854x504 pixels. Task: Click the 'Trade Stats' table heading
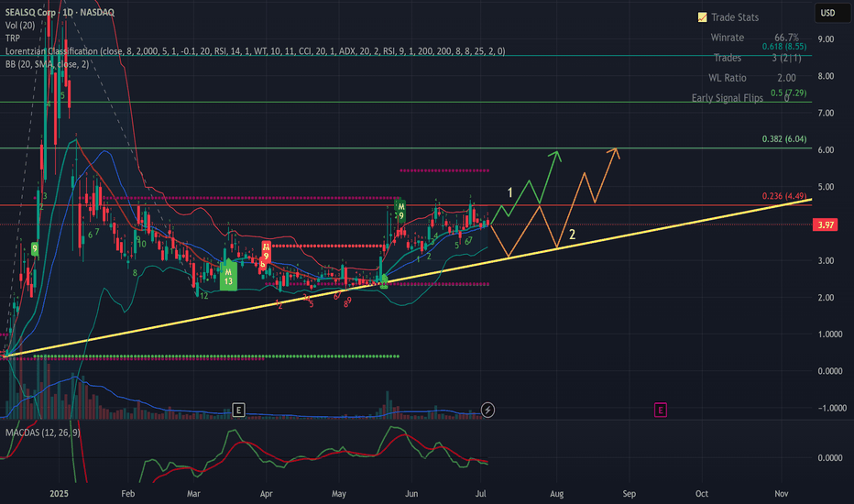pyautogui.click(x=735, y=17)
